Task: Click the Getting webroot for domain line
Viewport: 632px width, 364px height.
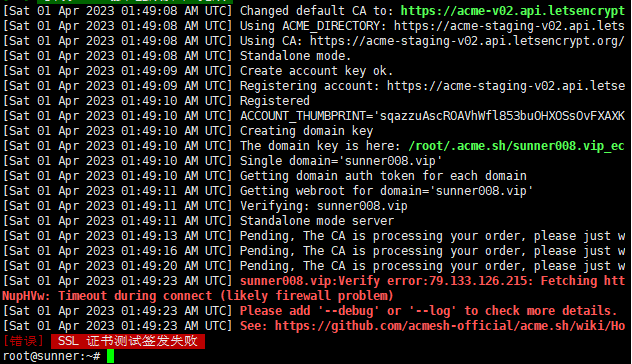Action: [x=387, y=191]
